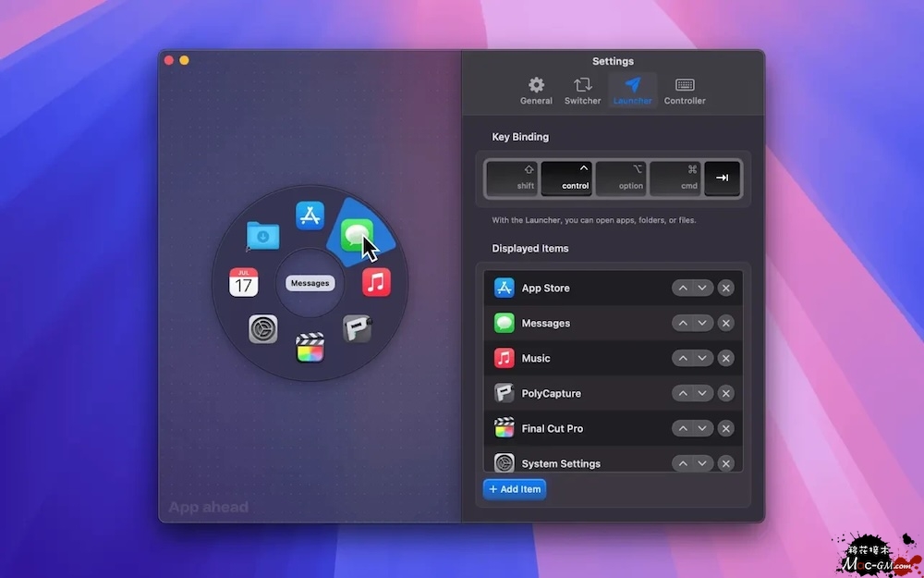Toggle the cmd modifier key
The width and height of the screenshot is (924, 578).
click(x=675, y=178)
